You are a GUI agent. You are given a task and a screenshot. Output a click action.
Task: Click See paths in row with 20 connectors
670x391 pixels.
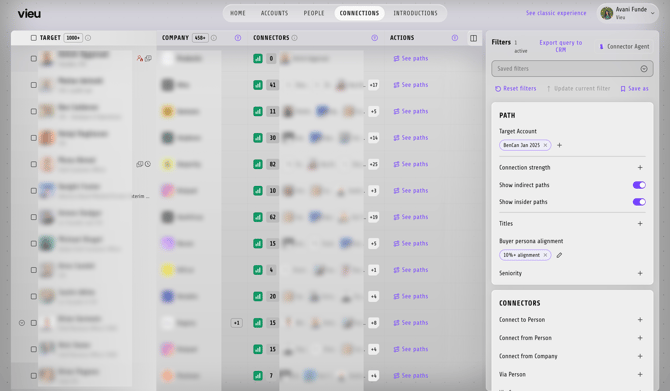click(411, 297)
